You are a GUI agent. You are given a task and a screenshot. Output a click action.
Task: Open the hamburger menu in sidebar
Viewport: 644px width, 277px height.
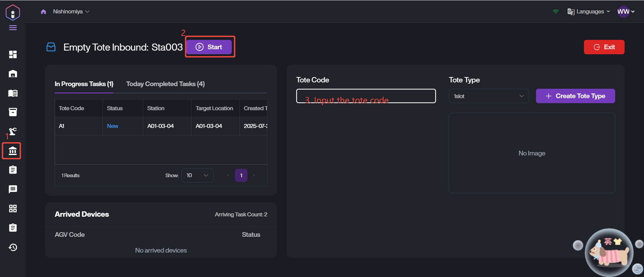pos(13,28)
